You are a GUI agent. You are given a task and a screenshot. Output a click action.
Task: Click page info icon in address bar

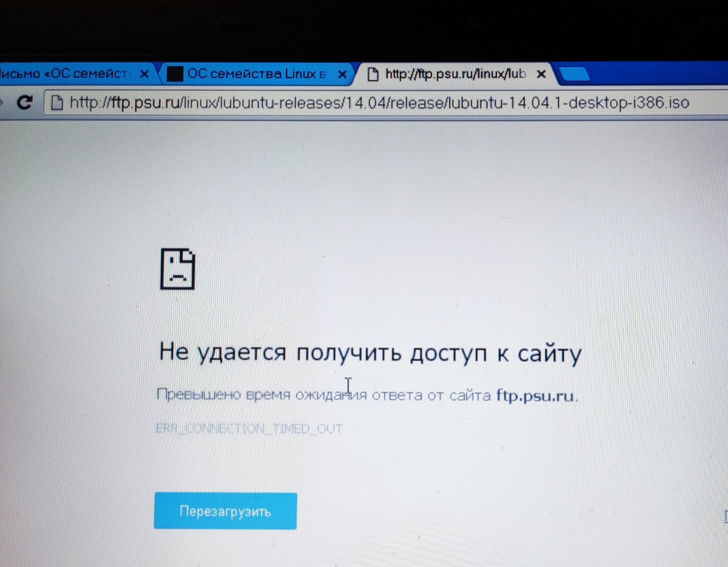click(x=57, y=103)
